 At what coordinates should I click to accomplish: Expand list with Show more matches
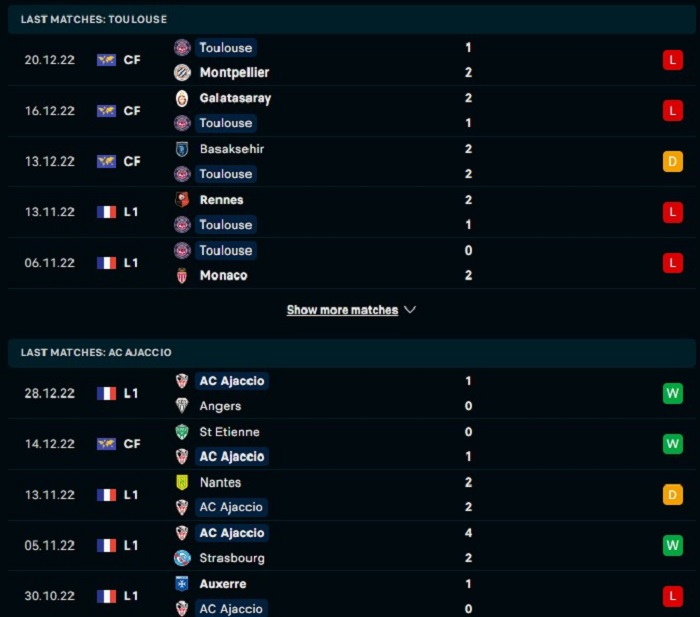point(342,310)
